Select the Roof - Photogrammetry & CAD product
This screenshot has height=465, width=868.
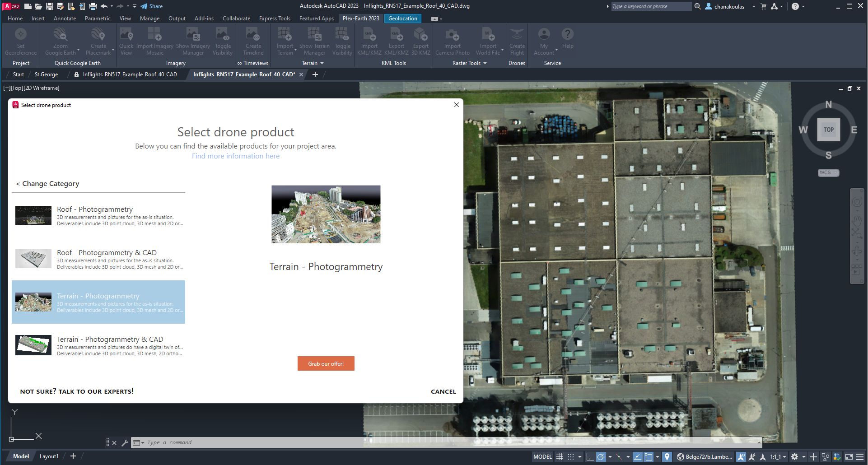pos(98,259)
